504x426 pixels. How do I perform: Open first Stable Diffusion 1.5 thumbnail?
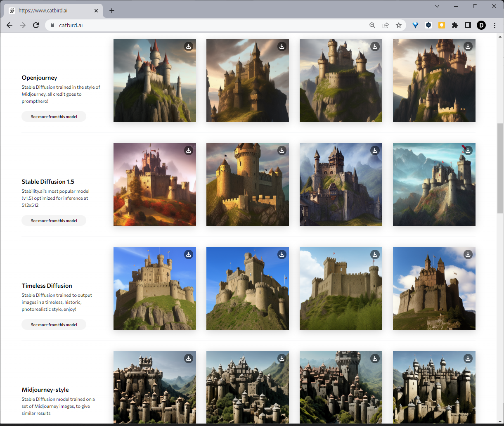pos(155,185)
